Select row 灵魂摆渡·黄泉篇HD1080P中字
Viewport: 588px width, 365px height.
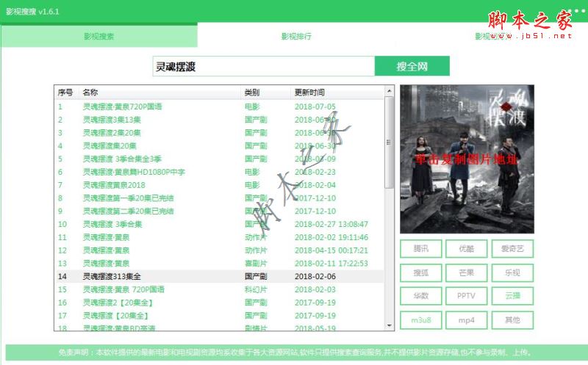(x=219, y=172)
